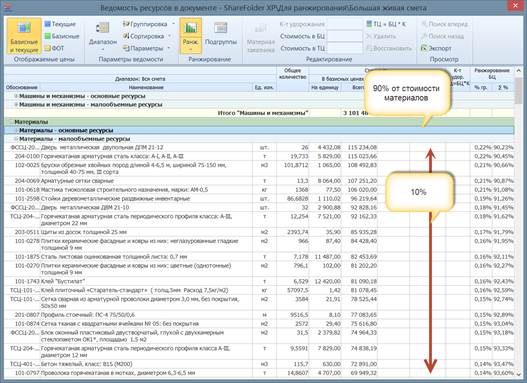
Task: Switch to Текущие prices display
Action: pyautogui.click(x=60, y=24)
